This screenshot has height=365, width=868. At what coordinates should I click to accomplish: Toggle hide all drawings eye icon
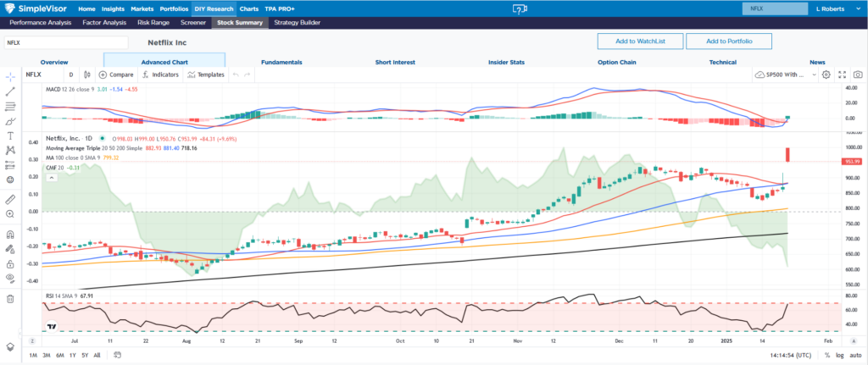pos(10,278)
